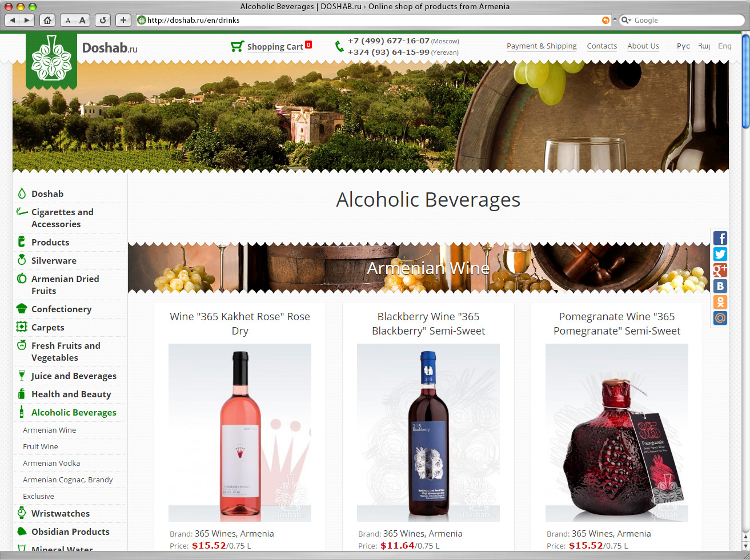
Task: Open Wine "365 Kakhet Rose" Rose Dry title
Action: [240, 324]
